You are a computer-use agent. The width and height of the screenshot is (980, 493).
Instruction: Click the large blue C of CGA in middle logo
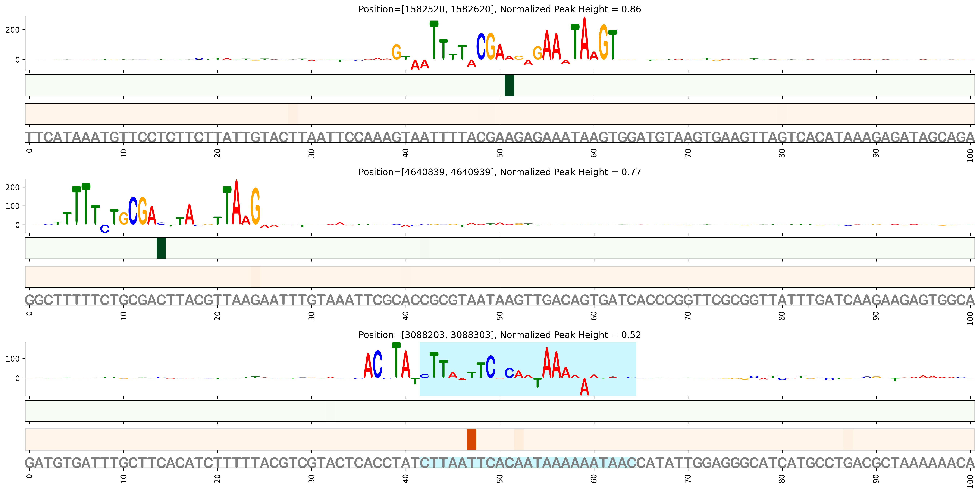(x=133, y=210)
